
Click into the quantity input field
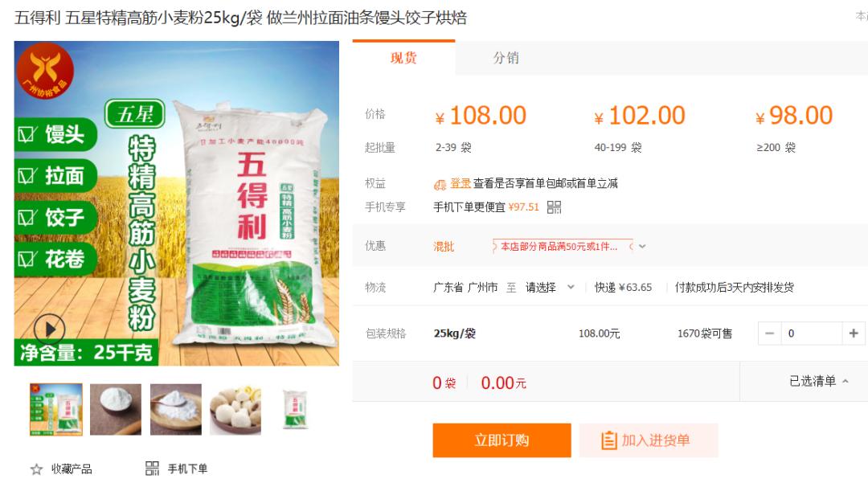[x=812, y=333]
